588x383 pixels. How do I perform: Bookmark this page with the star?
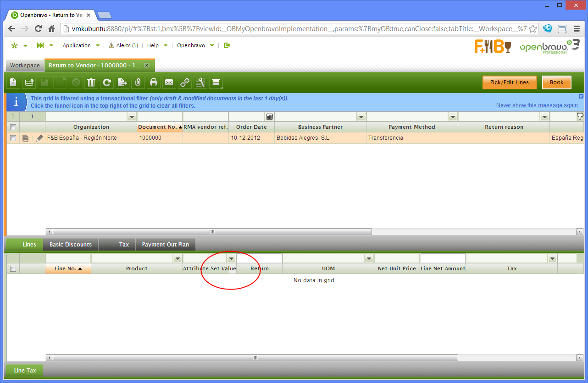[533, 28]
